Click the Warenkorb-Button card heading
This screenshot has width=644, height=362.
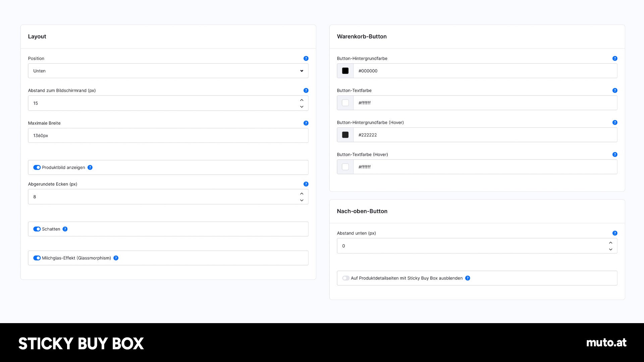pyautogui.click(x=362, y=37)
